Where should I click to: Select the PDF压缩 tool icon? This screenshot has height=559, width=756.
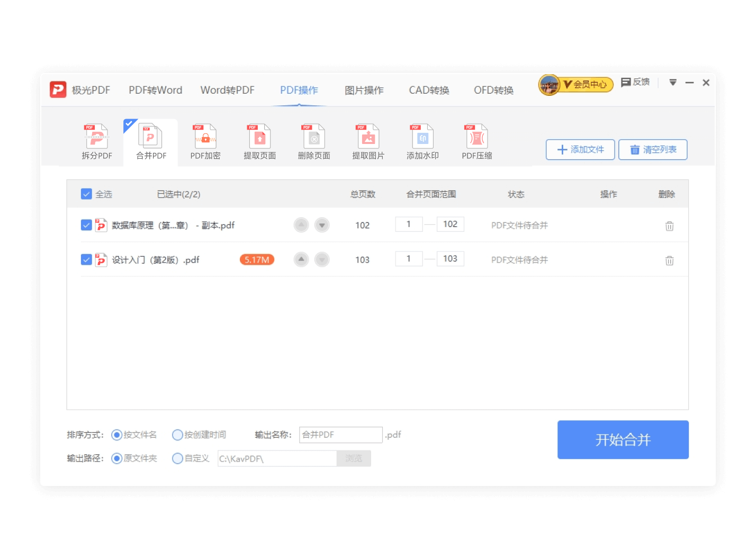(475, 140)
